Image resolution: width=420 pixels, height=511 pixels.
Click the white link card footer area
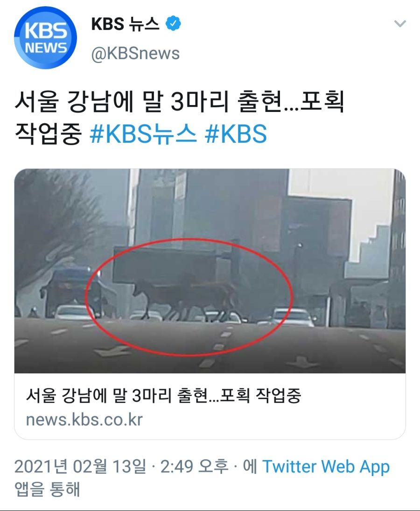point(210,406)
